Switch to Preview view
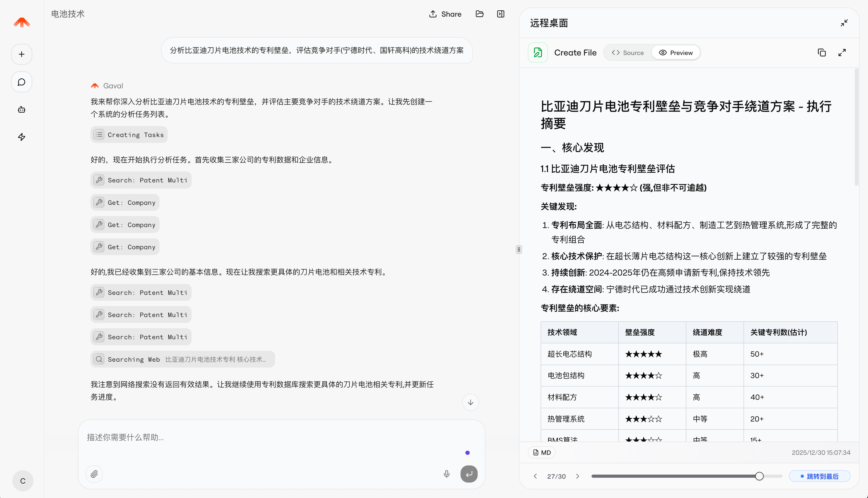Image resolution: width=868 pixels, height=498 pixels. (676, 53)
